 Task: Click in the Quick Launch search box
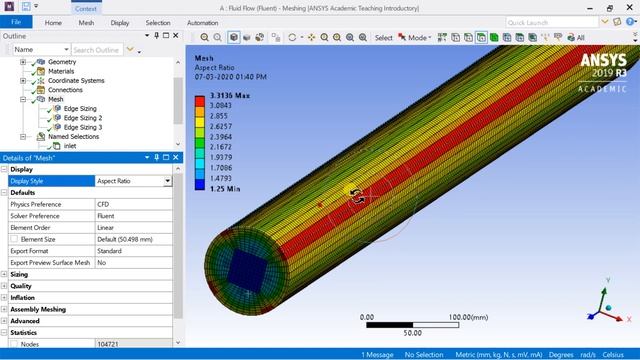coord(552,22)
